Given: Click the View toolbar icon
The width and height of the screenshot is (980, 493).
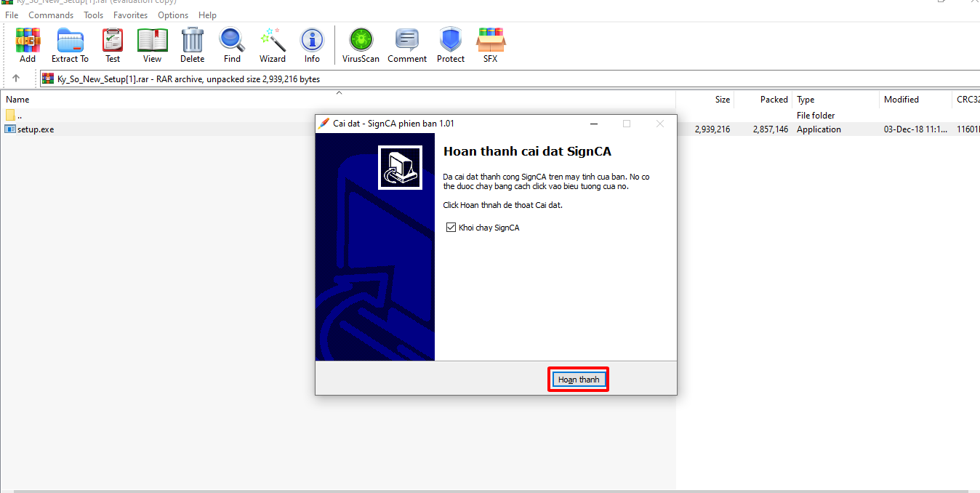Looking at the screenshot, I should tap(152, 45).
